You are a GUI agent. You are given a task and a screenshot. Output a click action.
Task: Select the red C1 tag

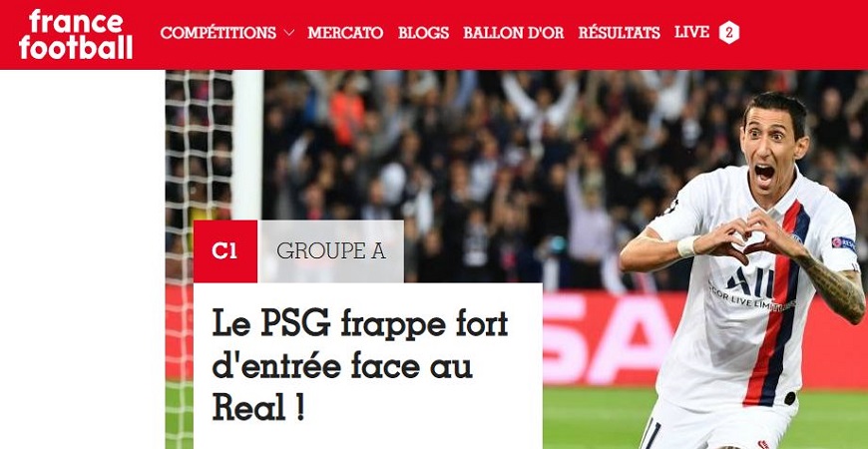click(225, 251)
